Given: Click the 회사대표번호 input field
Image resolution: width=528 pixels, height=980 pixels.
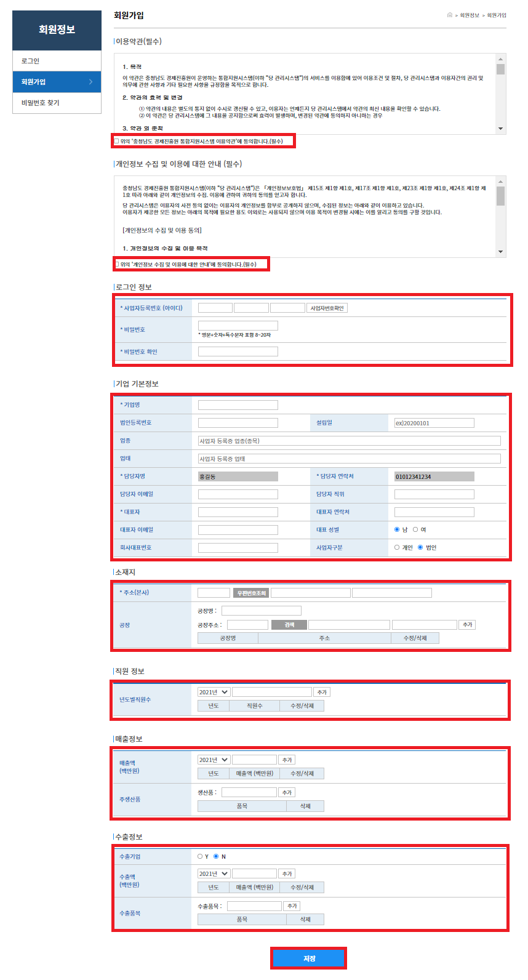Looking at the screenshot, I should (238, 548).
